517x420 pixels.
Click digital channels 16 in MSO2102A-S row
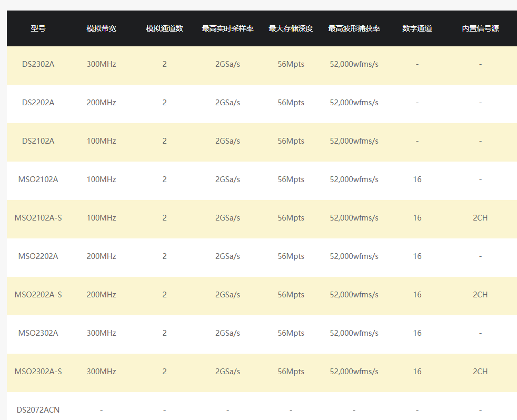[417, 218]
